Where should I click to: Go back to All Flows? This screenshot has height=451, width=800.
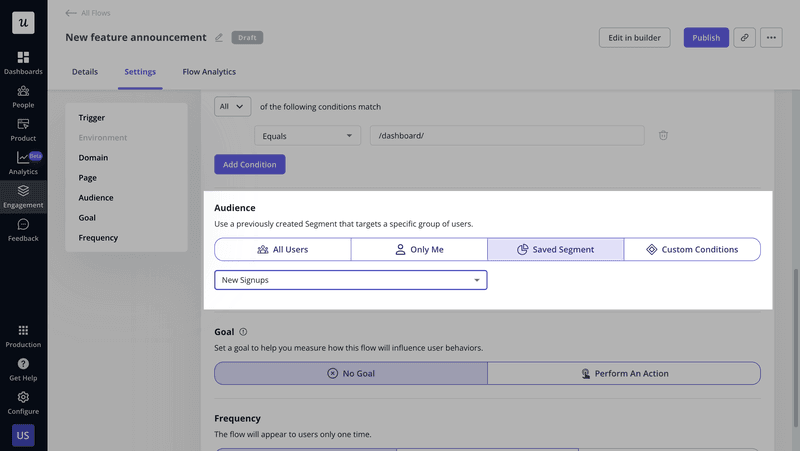pyautogui.click(x=88, y=13)
